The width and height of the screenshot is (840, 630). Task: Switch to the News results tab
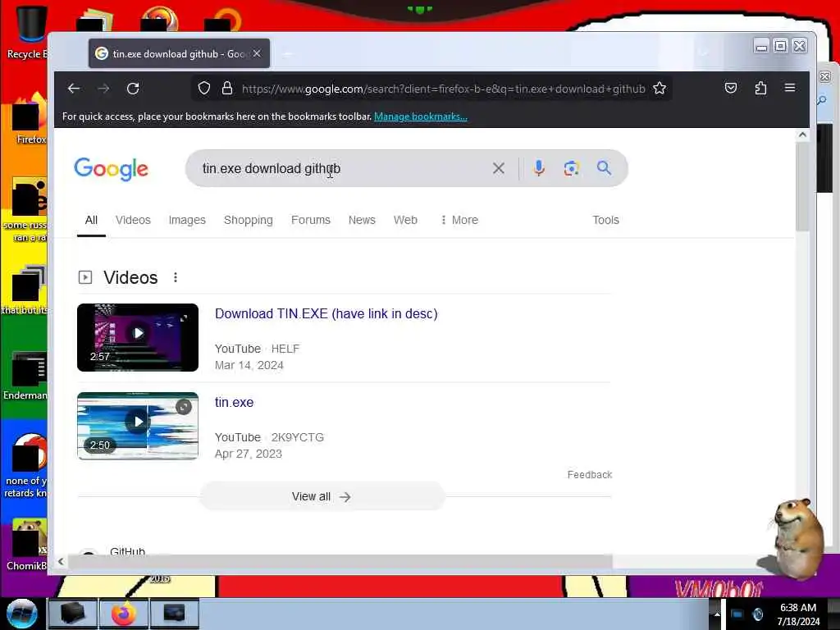[362, 220]
